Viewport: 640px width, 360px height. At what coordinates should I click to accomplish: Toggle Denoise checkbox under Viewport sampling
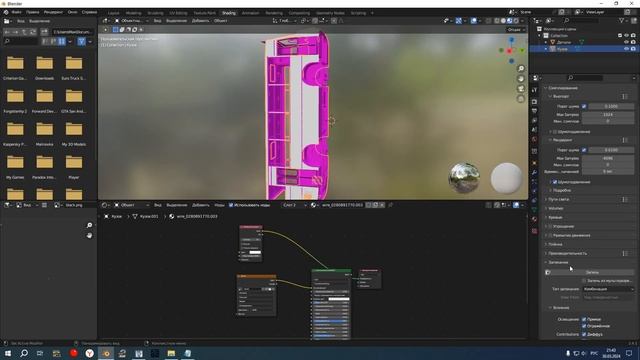click(555, 132)
